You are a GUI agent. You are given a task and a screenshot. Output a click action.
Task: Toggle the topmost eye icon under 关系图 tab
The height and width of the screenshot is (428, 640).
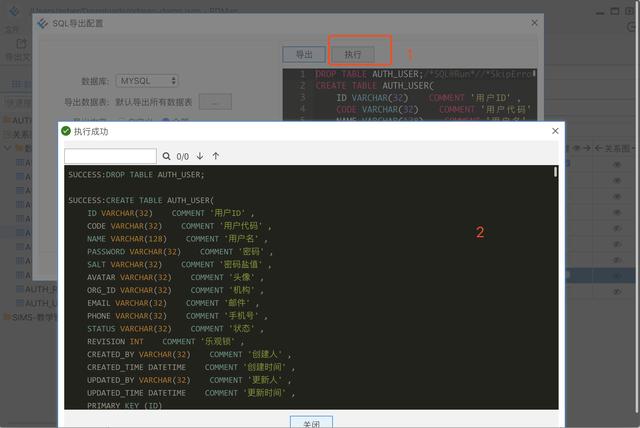coord(617,164)
